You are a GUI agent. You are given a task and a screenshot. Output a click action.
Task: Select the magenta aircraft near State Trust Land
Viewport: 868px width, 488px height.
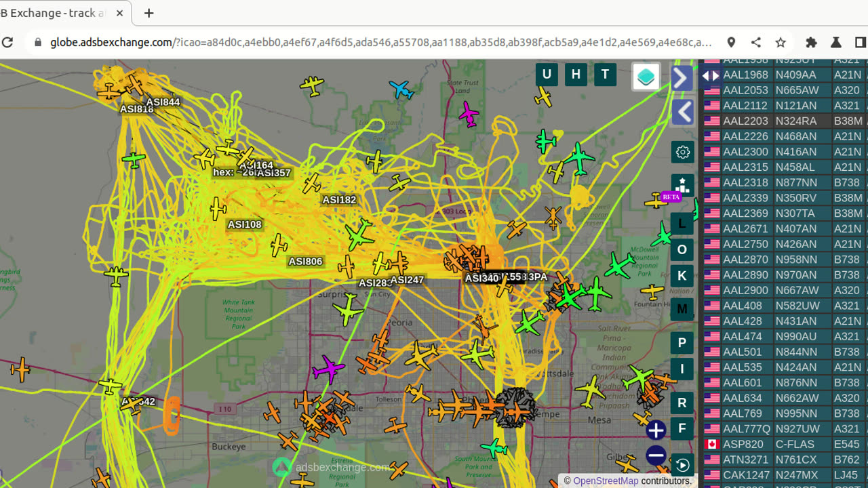[469, 114]
